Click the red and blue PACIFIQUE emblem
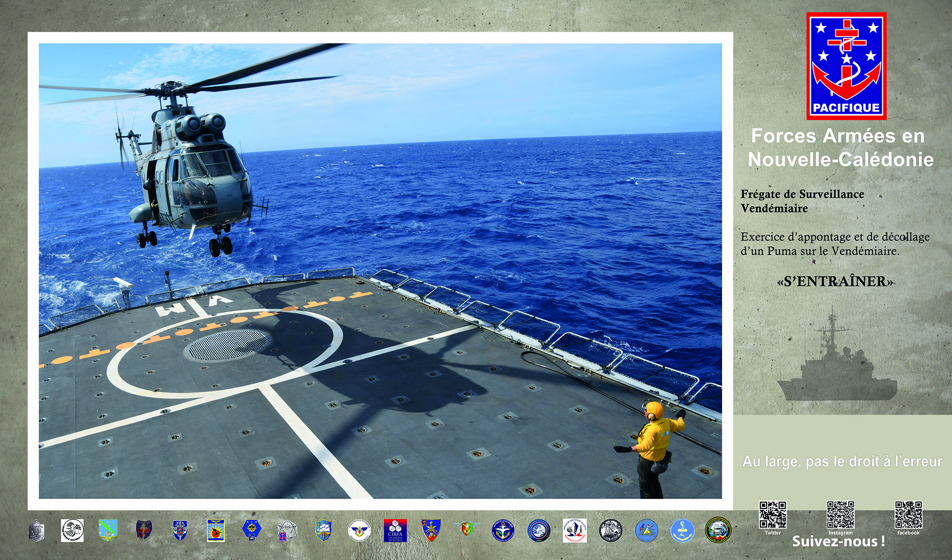This screenshot has width=952, height=560. point(846,66)
